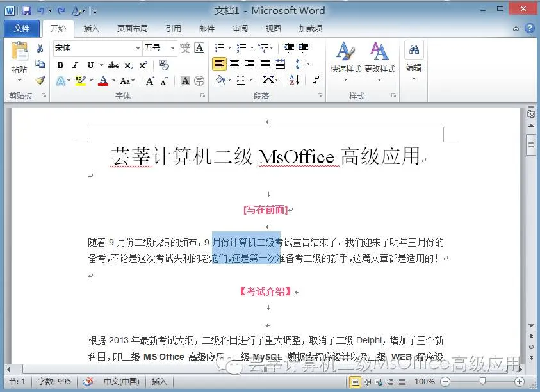Click the Clear Formatting icon

[x=164, y=65]
